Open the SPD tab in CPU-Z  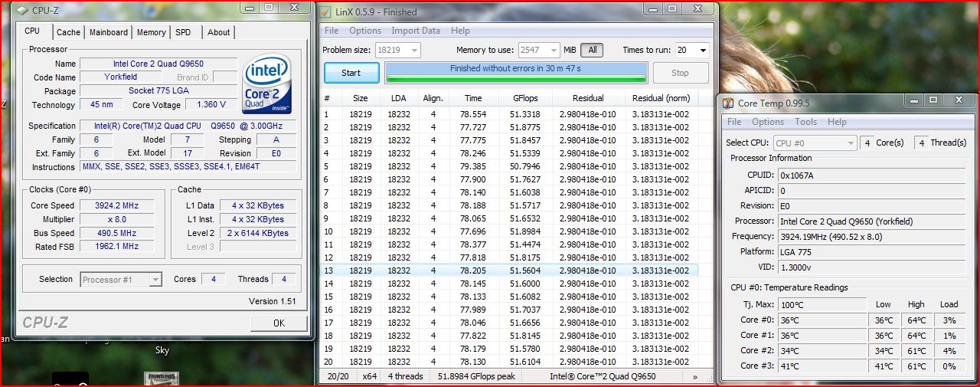point(183,32)
